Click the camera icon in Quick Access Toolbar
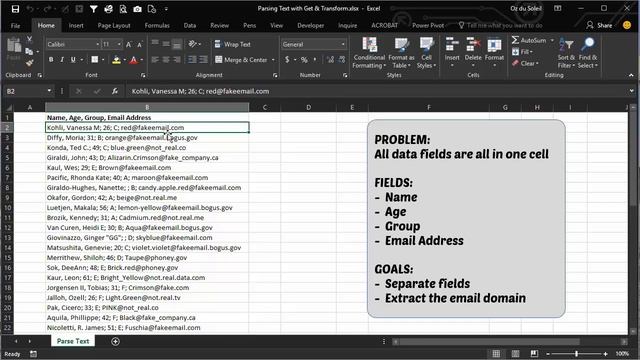 click(138, 9)
